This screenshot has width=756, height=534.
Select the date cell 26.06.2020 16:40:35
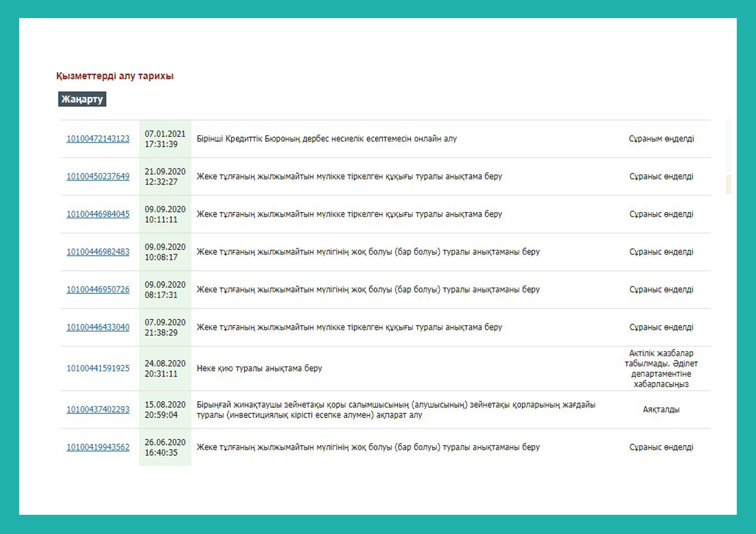pyautogui.click(x=165, y=447)
